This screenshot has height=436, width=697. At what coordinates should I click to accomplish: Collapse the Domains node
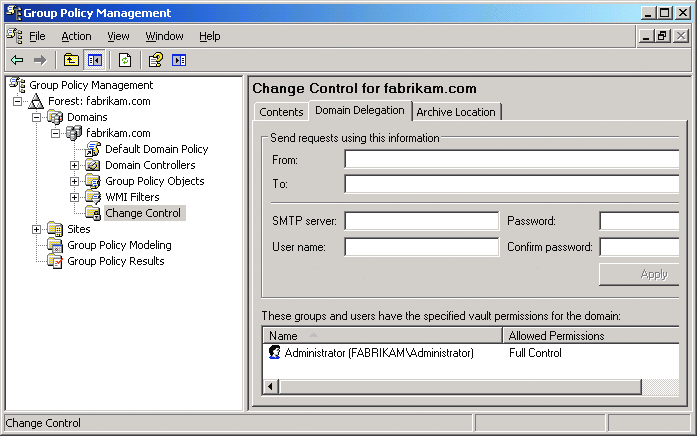[36, 117]
